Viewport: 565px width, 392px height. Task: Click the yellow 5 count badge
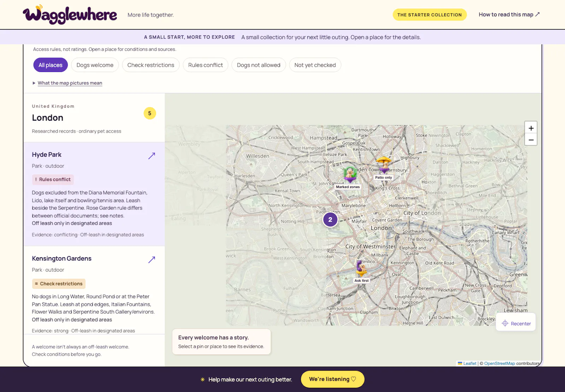pos(150,113)
